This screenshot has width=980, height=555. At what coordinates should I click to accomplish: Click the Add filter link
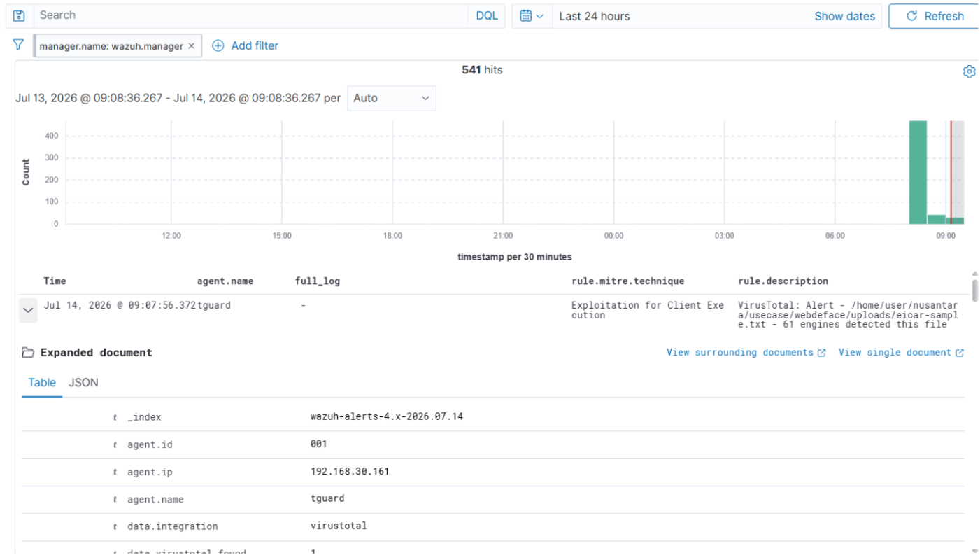click(246, 45)
